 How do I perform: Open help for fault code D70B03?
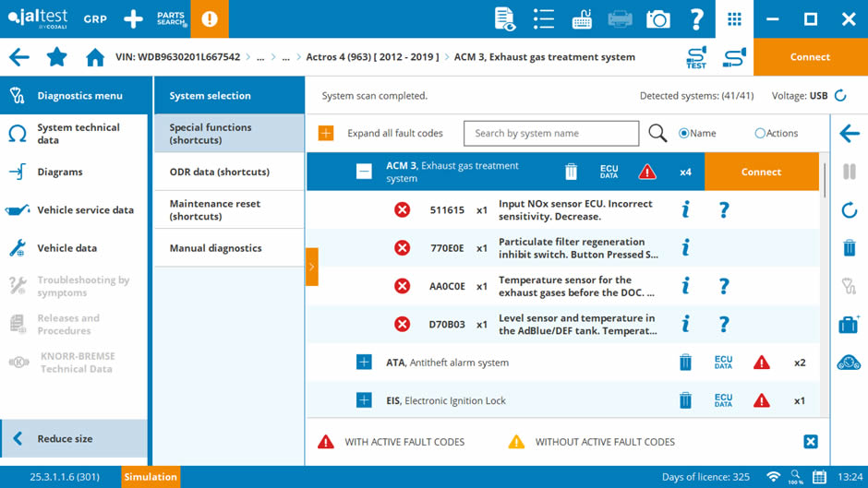click(x=724, y=324)
